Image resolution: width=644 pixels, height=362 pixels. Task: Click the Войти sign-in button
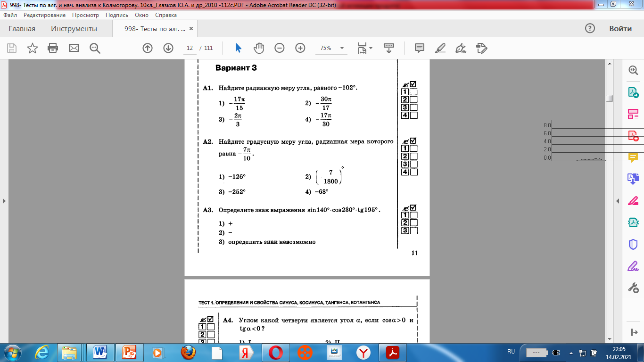coord(620,29)
